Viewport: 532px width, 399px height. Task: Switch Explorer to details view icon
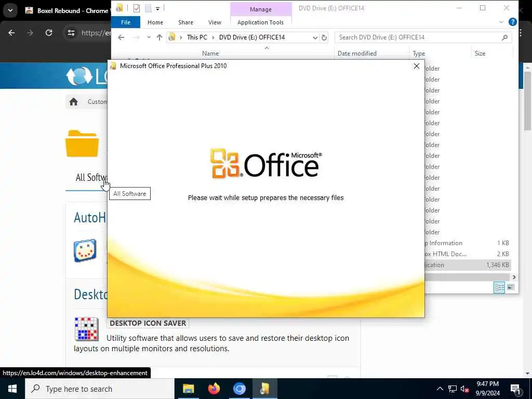pos(499,287)
